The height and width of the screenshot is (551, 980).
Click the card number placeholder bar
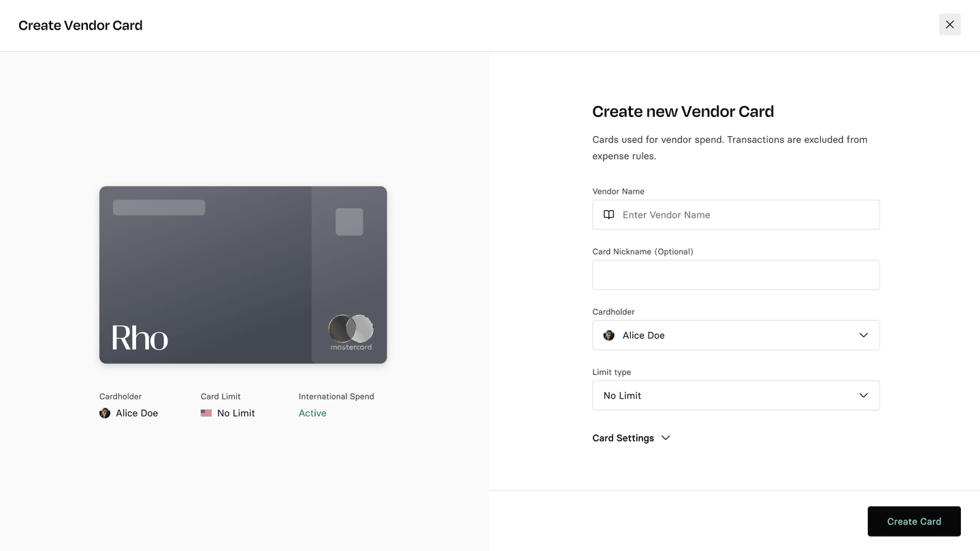point(159,207)
